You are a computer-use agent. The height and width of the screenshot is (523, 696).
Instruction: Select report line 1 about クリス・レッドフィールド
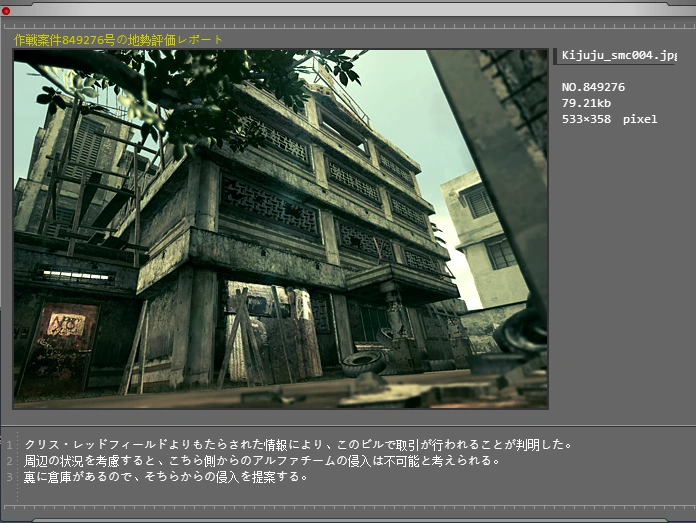298,444
